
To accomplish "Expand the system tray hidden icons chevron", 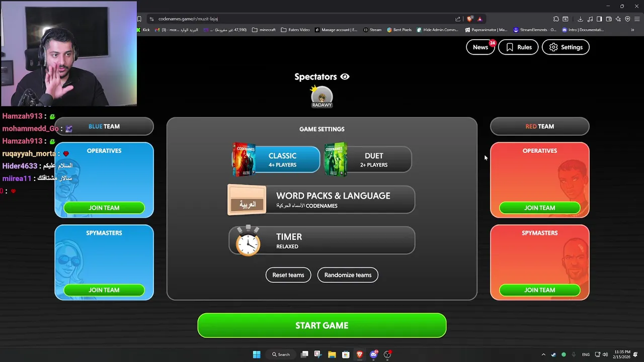I will (x=543, y=354).
